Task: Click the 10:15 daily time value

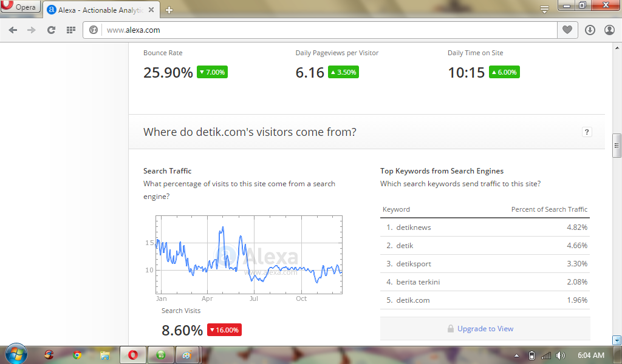Action: 466,72
